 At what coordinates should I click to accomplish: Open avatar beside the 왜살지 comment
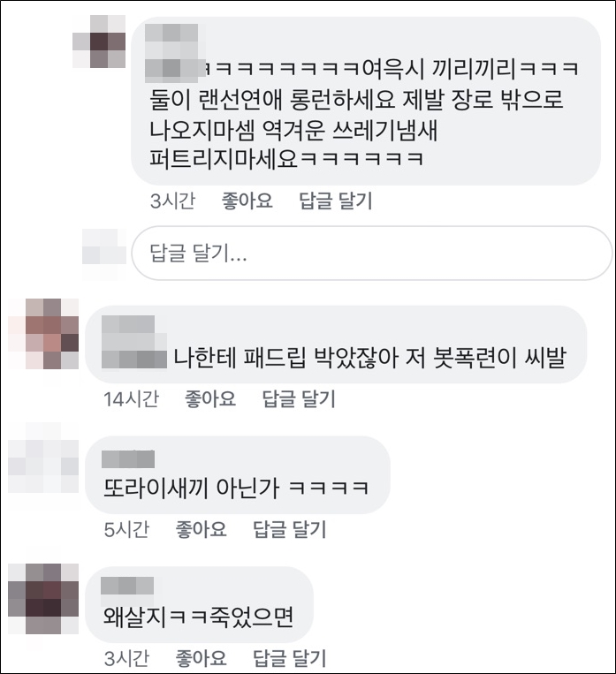tap(43, 599)
